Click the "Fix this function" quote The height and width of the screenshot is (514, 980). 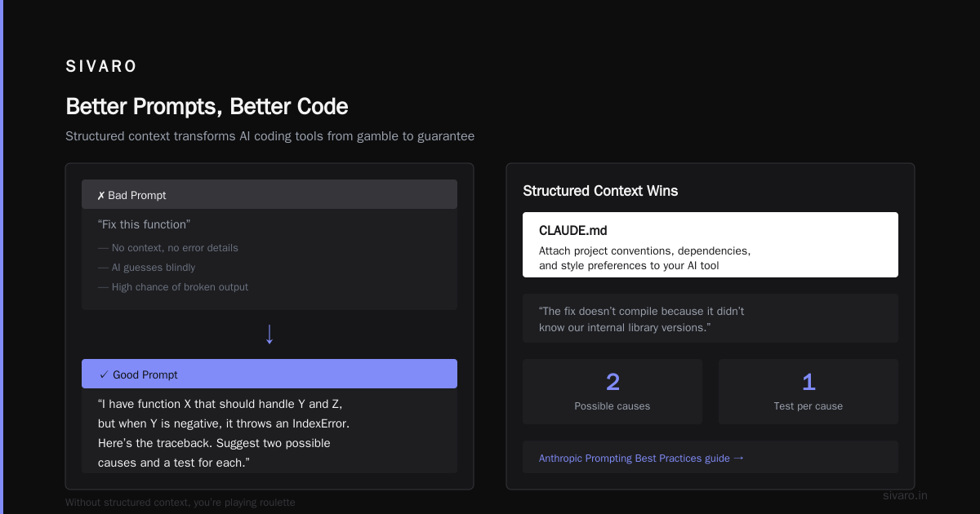click(x=144, y=224)
